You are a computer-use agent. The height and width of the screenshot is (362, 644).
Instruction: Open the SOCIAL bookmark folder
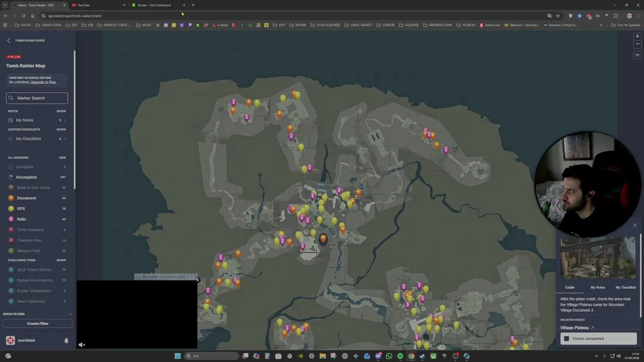pos(23,25)
